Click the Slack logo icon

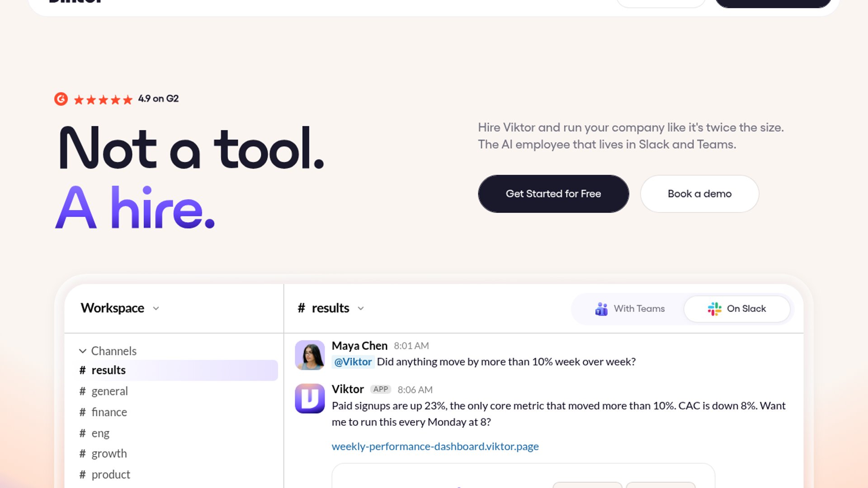(714, 309)
